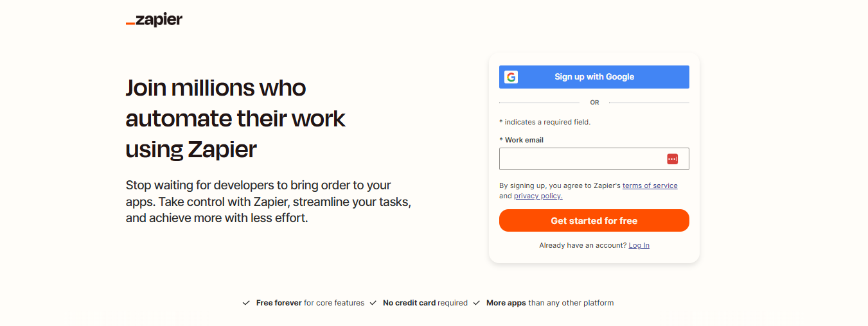The width and height of the screenshot is (868, 326).
Task: Click the "OR" divider label
Action: tap(594, 103)
